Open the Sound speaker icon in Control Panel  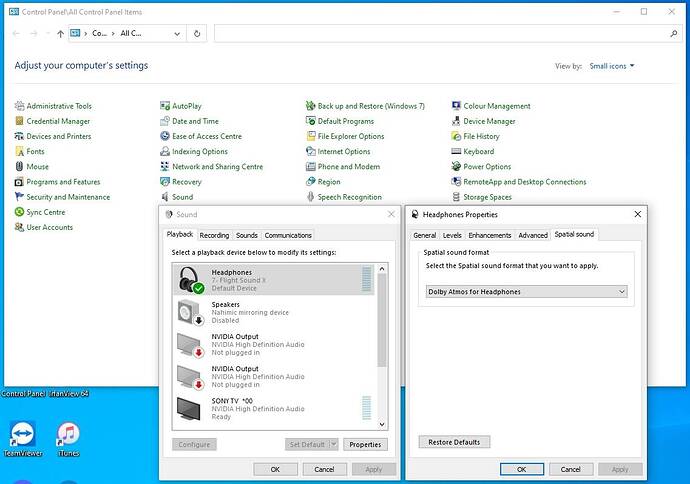point(165,197)
